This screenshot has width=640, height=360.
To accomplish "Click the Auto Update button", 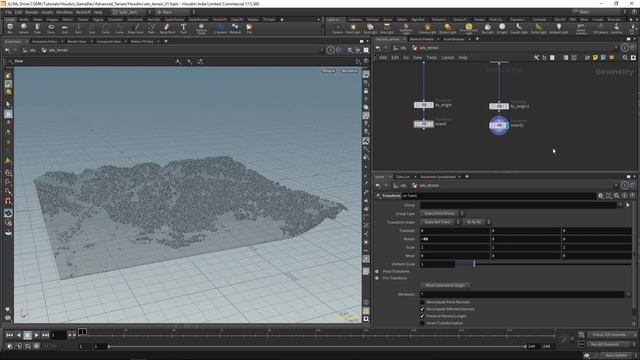I will point(616,356).
